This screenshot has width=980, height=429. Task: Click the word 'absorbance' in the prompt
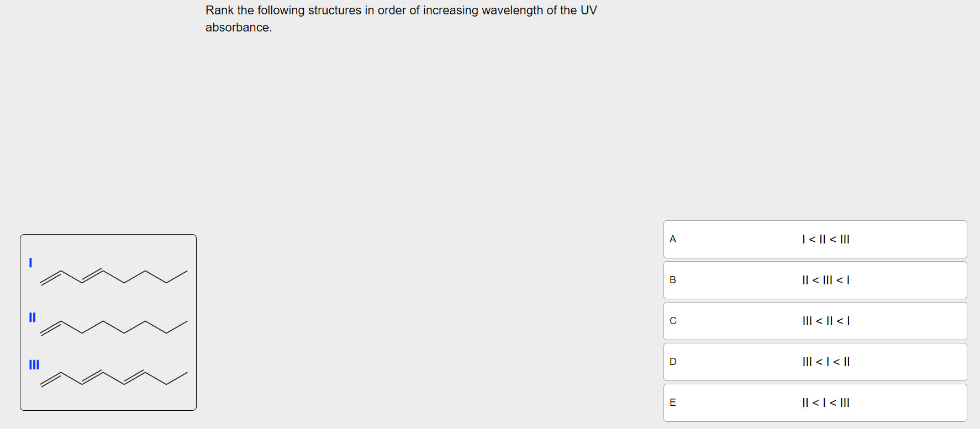(239, 26)
